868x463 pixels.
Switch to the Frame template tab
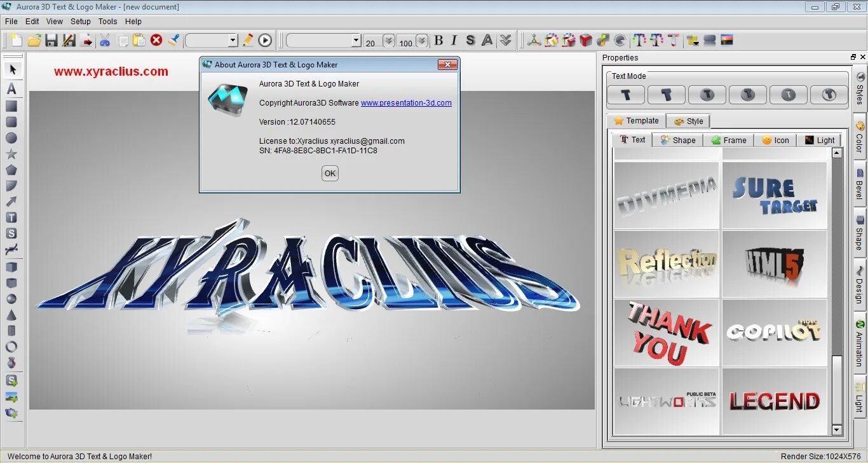click(729, 140)
